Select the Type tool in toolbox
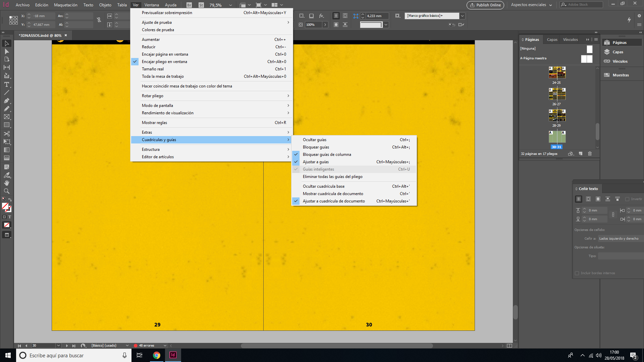644x362 pixels. 6,84
